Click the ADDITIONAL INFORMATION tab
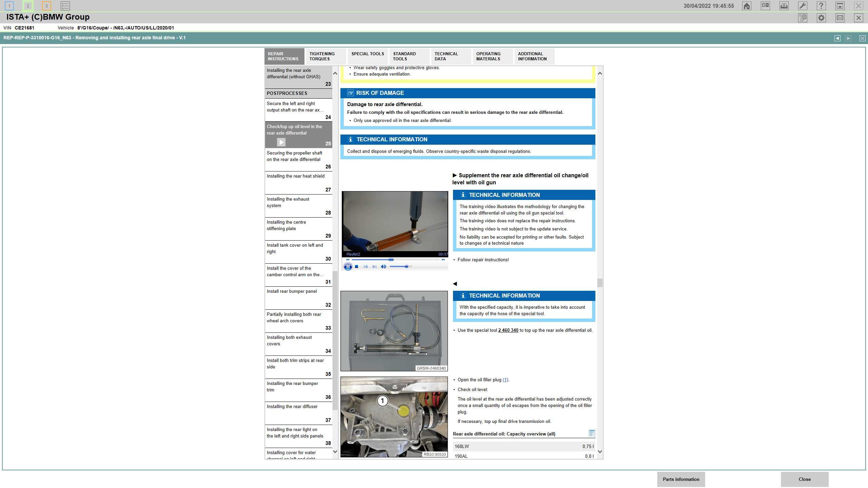This screenshot has width=868, height=488. pyautogui.click(x=532, y=56)
